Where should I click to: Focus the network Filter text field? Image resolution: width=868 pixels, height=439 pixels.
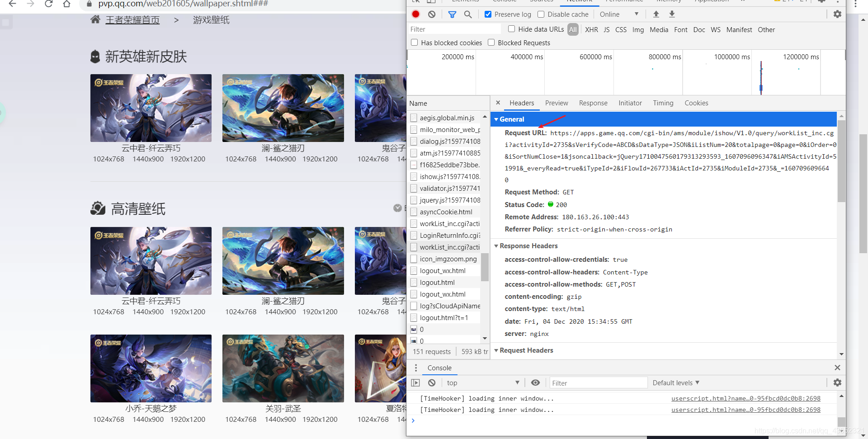[x=454, y=29]
